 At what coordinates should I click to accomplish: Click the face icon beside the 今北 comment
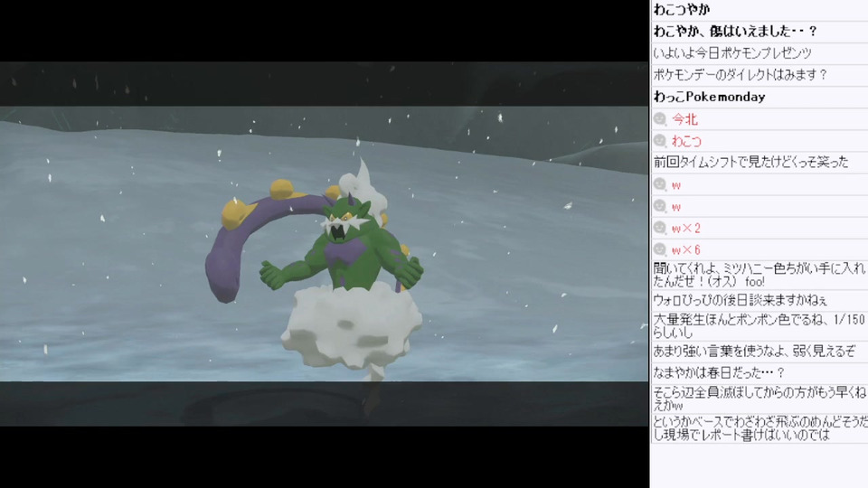pyautogui.click(x=659, y=119)
